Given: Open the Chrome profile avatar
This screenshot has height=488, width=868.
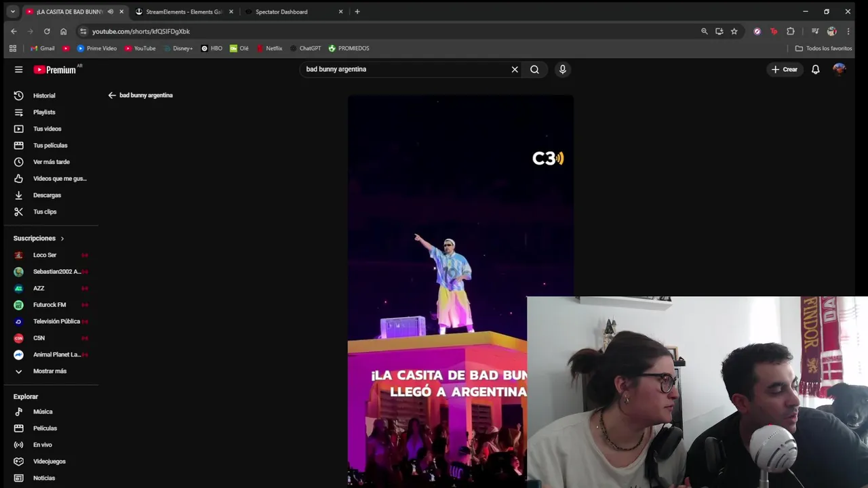Looking at the screenshot, I should (831, 31).
